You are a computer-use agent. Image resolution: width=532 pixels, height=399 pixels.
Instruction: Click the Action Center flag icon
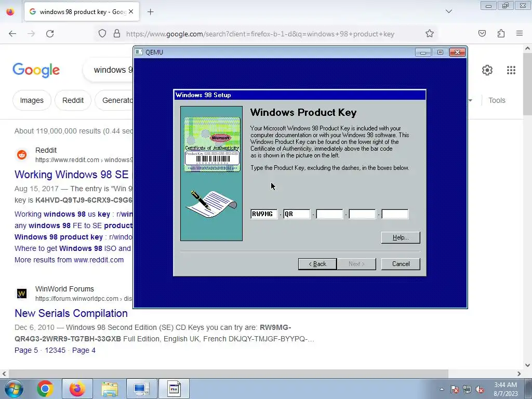point(454,390)
